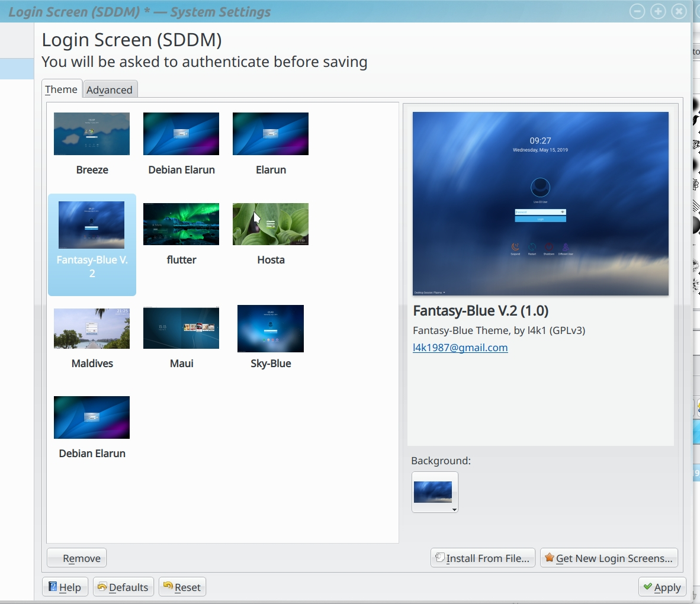Select the Maldives beach theme
Image resolution: width=700 pixels, height=604 pixels.
(92, 327)
